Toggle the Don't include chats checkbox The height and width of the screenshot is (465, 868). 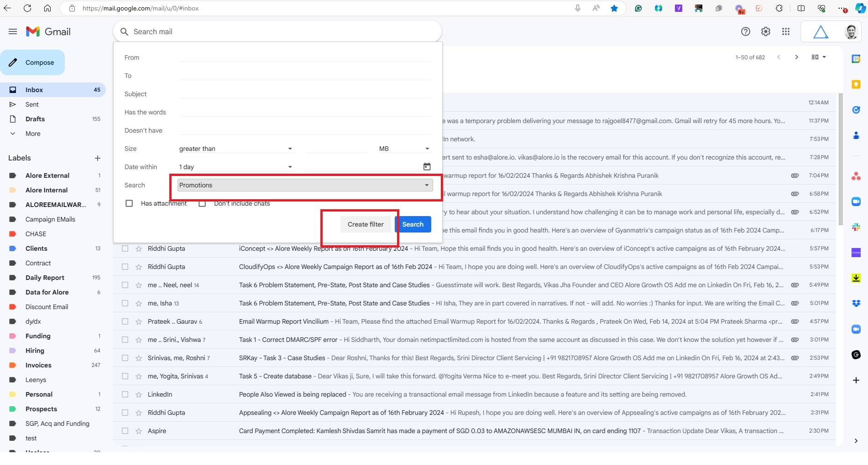(x=202, y=203)
